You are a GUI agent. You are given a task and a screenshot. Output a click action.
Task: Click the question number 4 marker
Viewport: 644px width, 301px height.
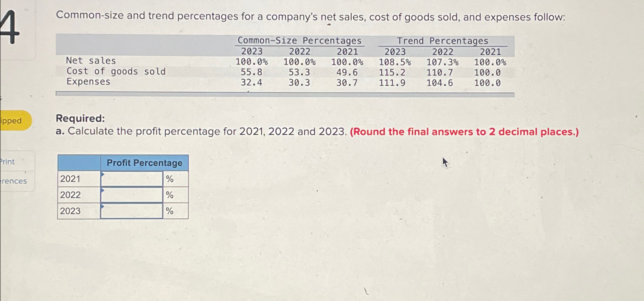[x=8, y=27]
